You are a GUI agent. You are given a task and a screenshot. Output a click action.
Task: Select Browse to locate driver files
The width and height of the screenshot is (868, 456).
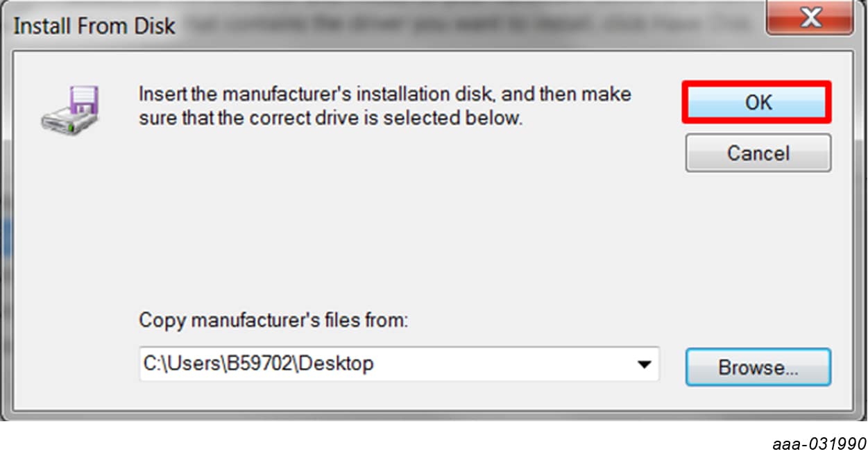point(758,367)
